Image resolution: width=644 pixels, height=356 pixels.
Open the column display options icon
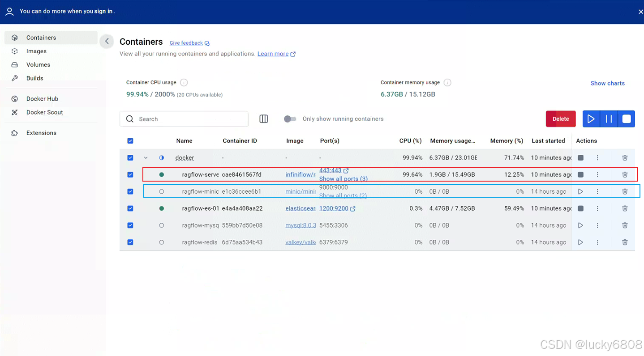tap(264, 119)
